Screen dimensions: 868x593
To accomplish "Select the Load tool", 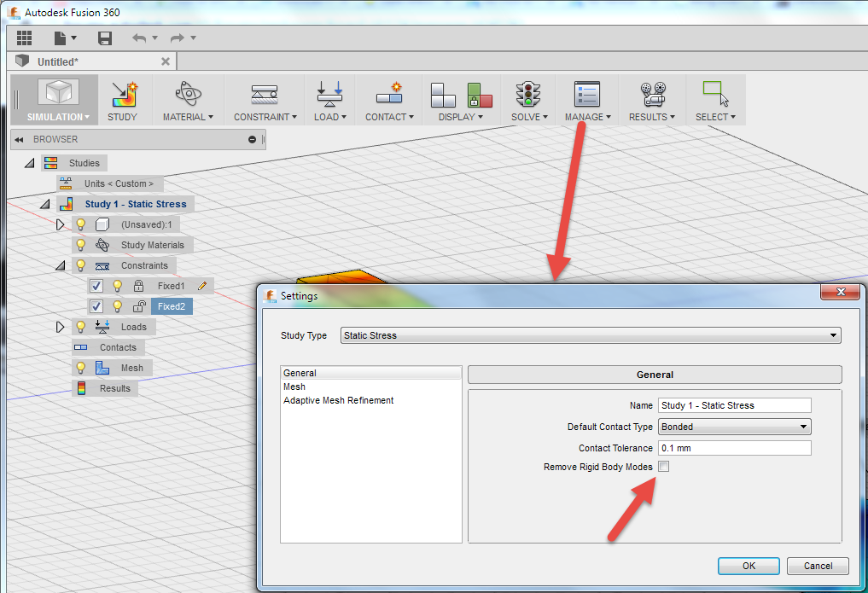I will point(329,99).
